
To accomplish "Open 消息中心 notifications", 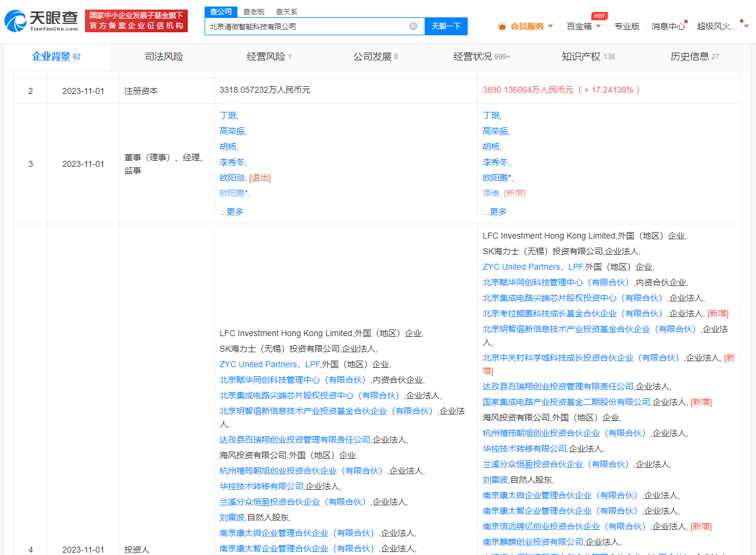I will (x=668, y=26).
